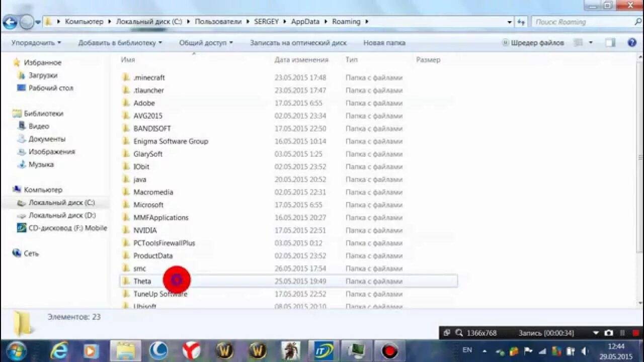Jump to the SERGEY breadcrumb
This screenshot has width=644, height=362.
(x=266, y=22)
